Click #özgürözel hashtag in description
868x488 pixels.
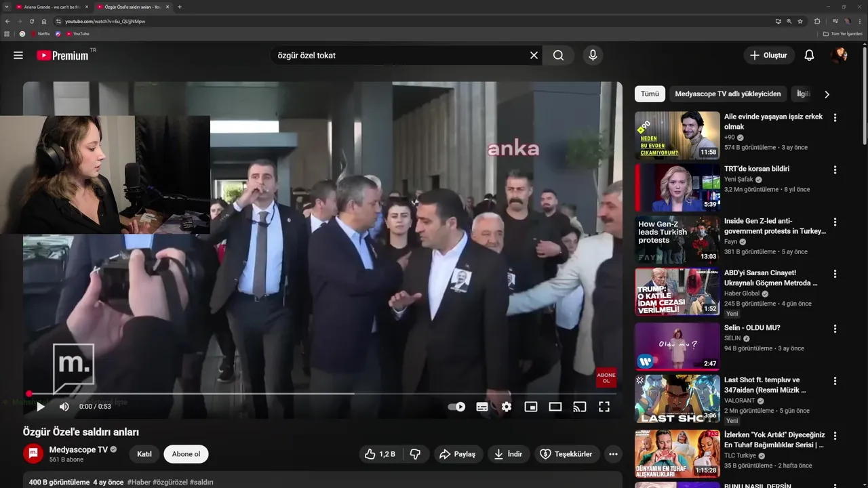point(170,483)
